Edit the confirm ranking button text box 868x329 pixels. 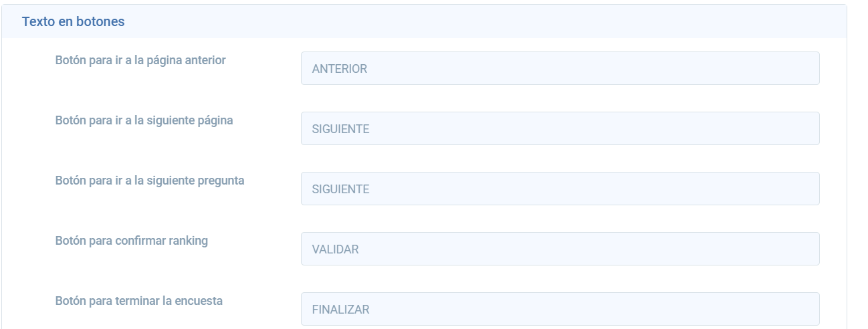[560, 249]
